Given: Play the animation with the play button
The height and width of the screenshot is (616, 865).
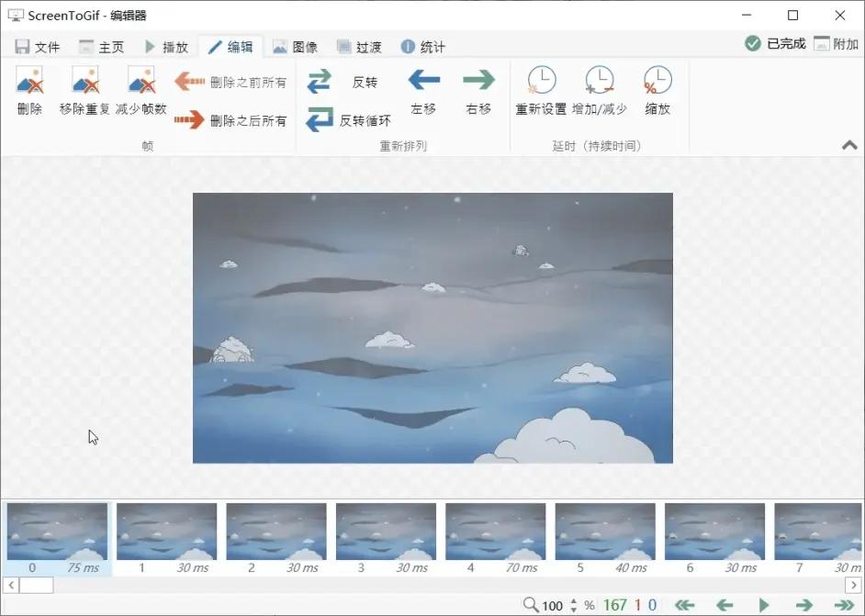Looking at the screenshot, I should pyautogui.click(x=764, y=605).
